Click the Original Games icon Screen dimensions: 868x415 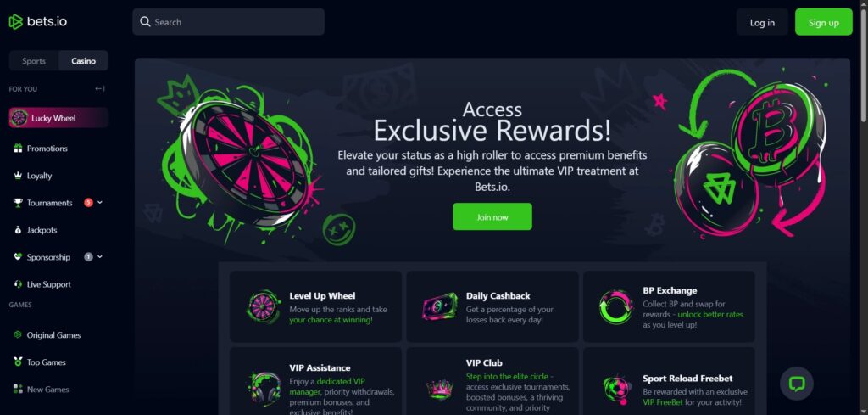click(x=18, y=334)
